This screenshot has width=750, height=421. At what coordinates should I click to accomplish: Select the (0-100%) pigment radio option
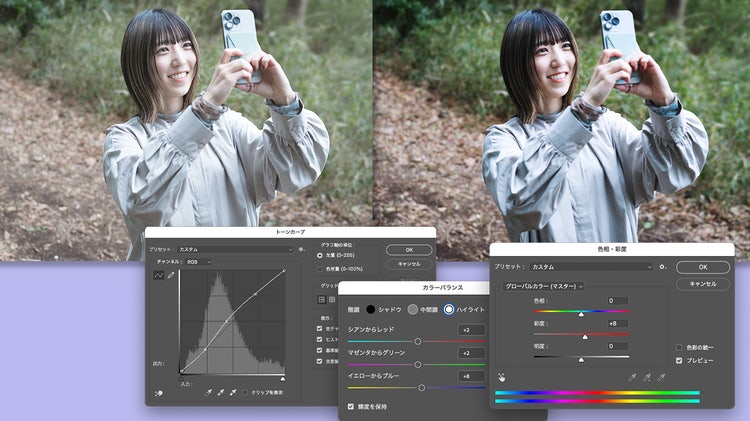click(320, 269)
